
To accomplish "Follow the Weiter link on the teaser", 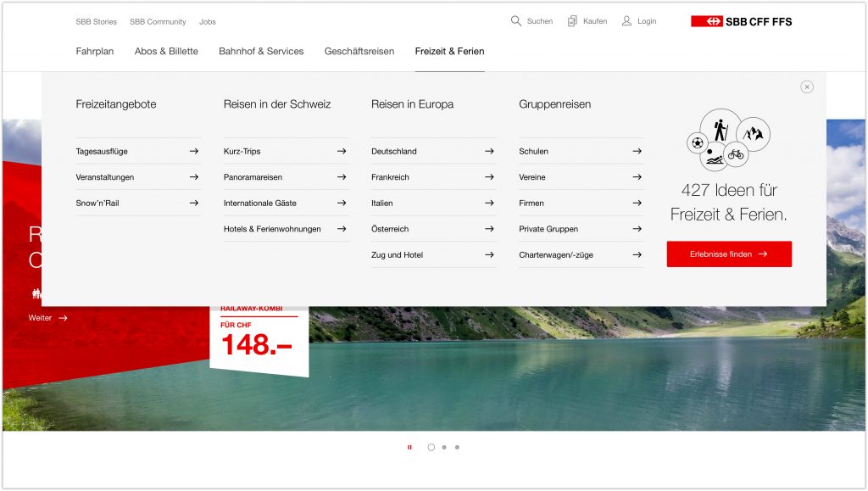I will [41, 318].
